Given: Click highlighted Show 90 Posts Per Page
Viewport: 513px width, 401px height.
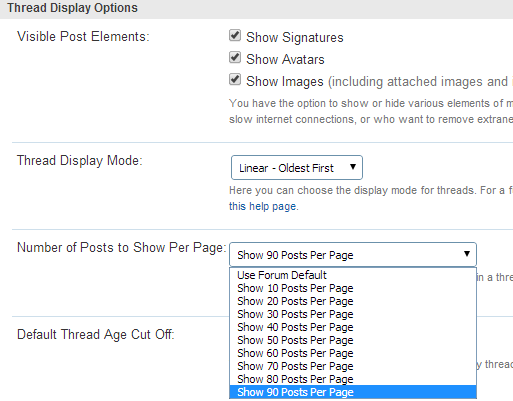Looking at the screenshot, I should [353, 392].
